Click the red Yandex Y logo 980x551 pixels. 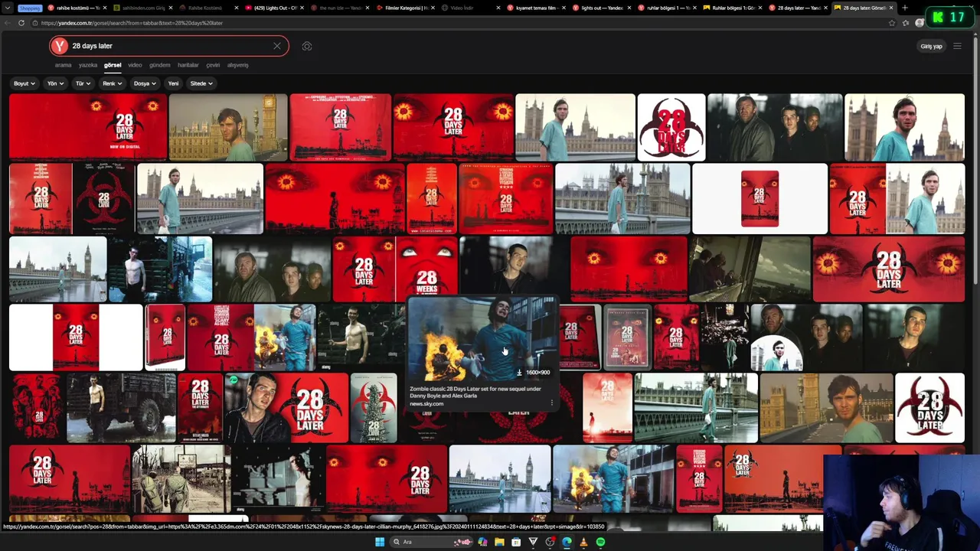[x=60, y=46]
